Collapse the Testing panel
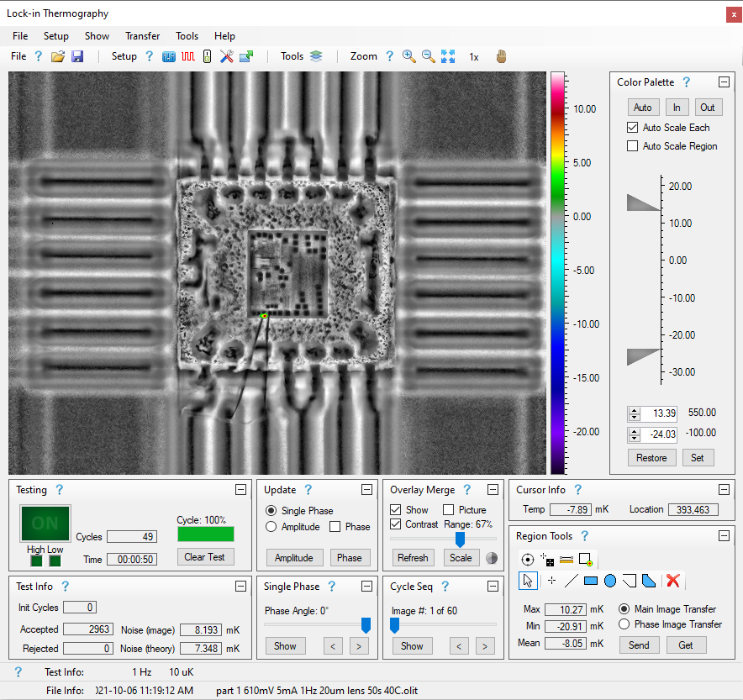This screenshot has width=743, height=700. [x=240, y=489]
